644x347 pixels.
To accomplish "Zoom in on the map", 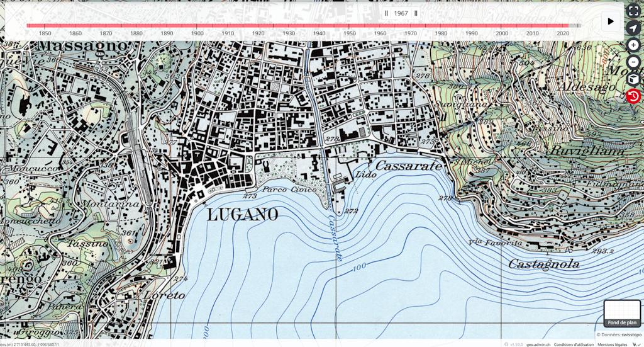I will [x=633, y=45].
